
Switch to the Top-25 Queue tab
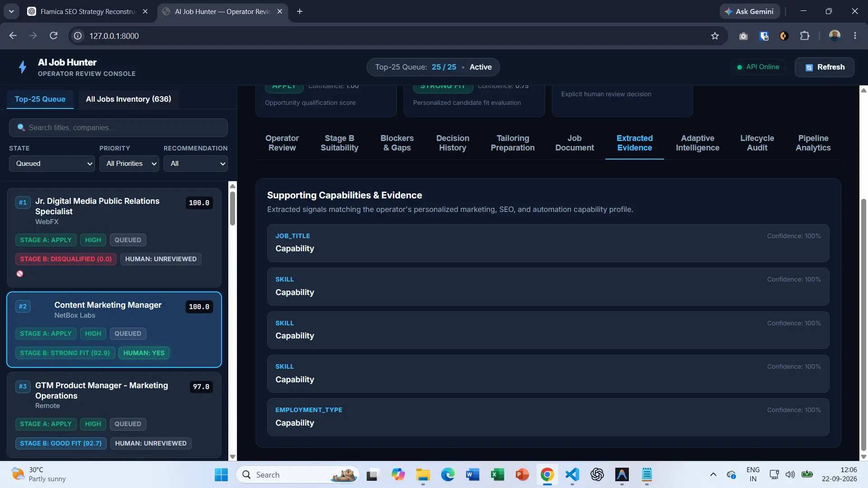click(x=40, y=99)
